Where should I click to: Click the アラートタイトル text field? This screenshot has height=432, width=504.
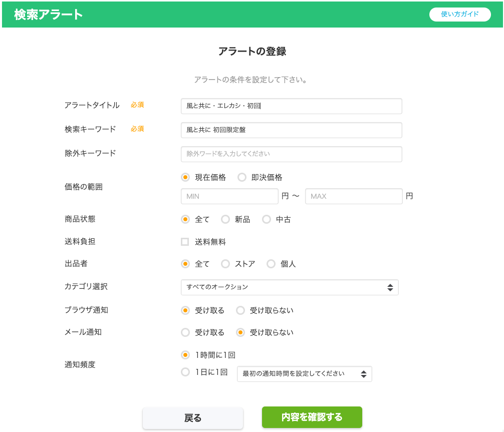pos(291,106)
